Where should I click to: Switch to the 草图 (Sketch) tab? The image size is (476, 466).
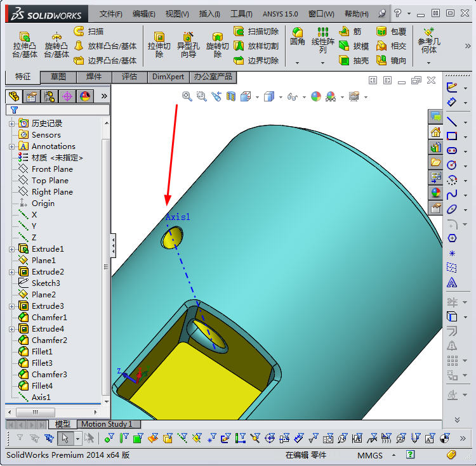58,77
